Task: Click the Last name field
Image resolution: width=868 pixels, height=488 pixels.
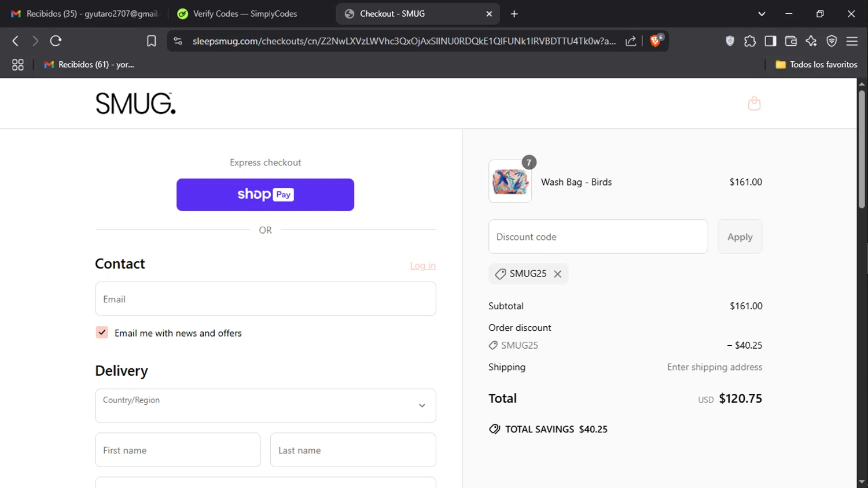Action: (353, 450)
